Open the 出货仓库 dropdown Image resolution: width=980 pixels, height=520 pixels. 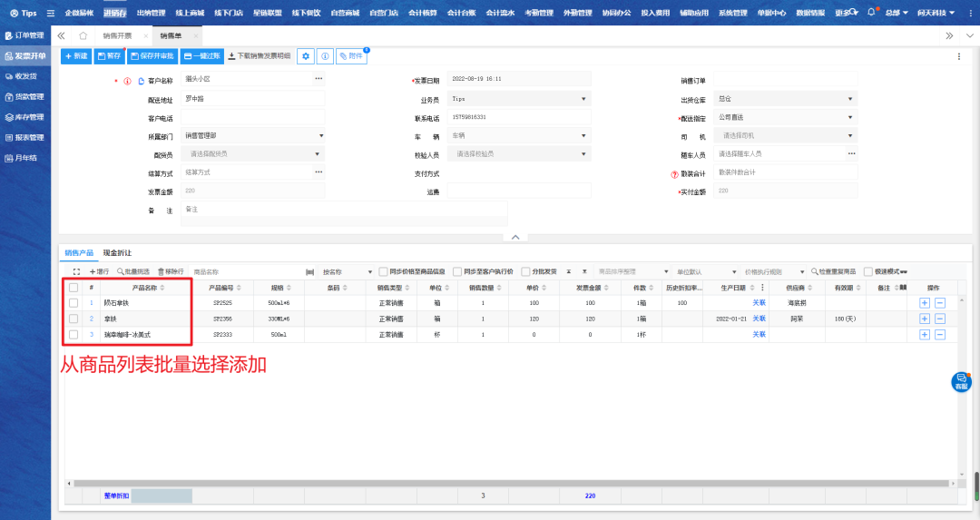point(785,99)
